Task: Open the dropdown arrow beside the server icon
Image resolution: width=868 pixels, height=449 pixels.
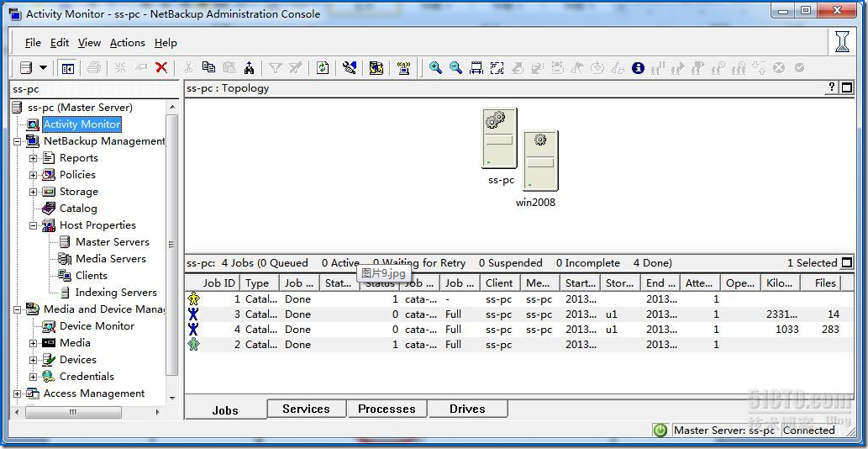Action: pos(43,68)
